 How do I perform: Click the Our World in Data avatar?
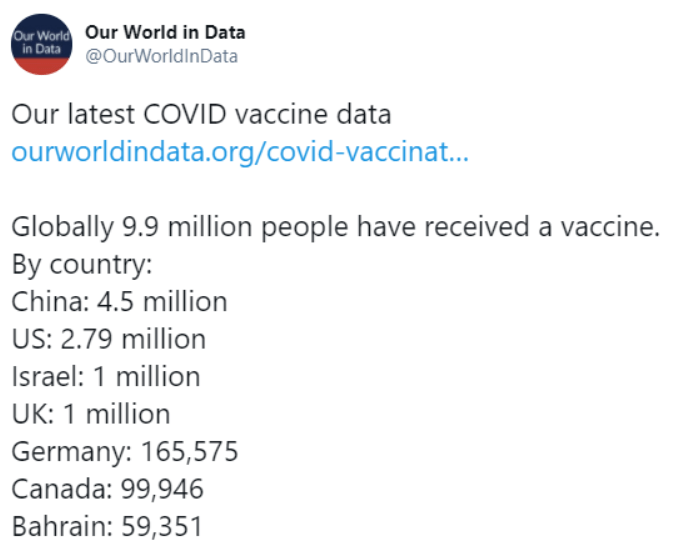[41, 43]
